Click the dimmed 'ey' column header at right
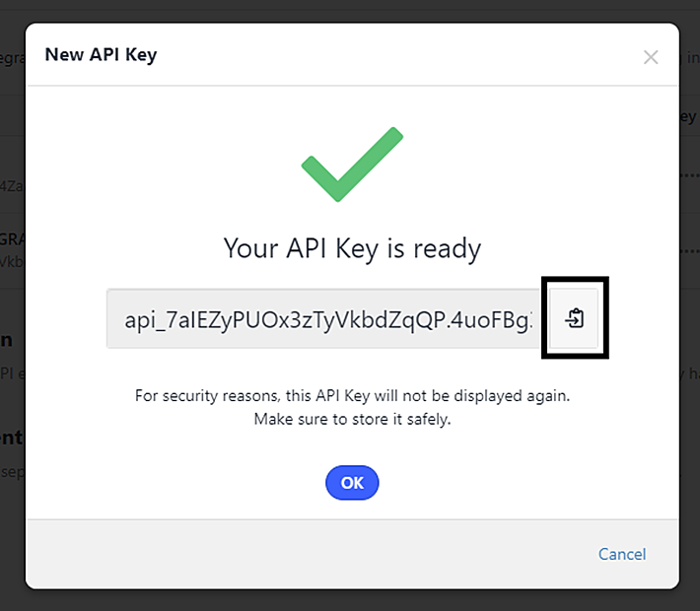 coord(688,117)
